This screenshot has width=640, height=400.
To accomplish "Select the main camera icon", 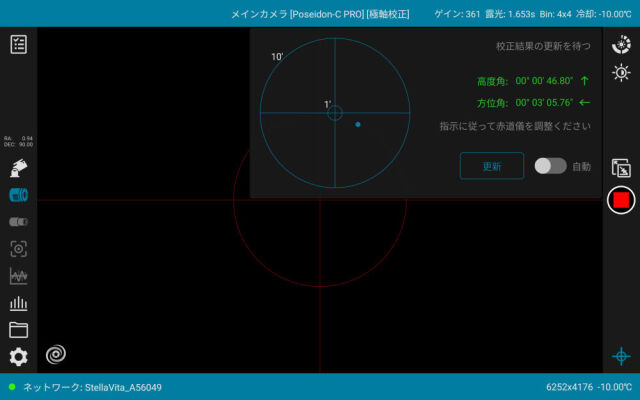I will point(18,195).
